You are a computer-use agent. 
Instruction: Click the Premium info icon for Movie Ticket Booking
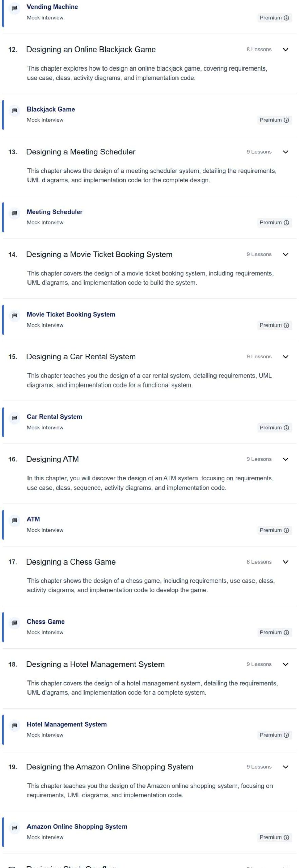tap(286, 325)
